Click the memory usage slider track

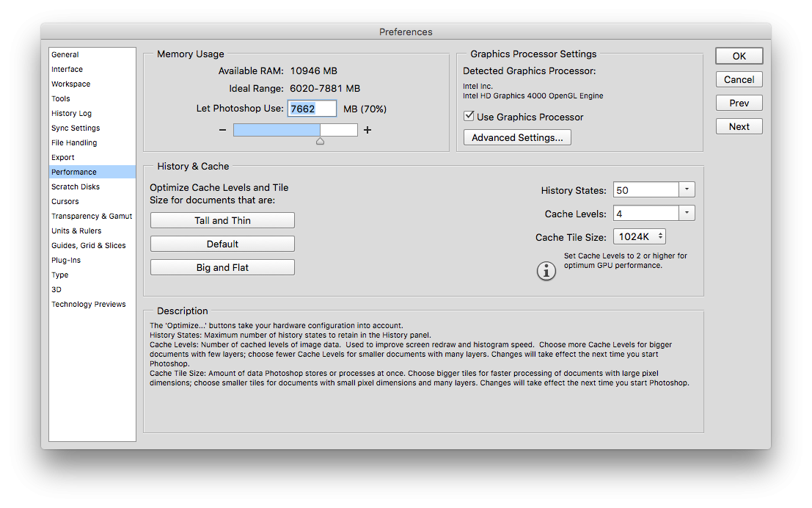(295, 130)
